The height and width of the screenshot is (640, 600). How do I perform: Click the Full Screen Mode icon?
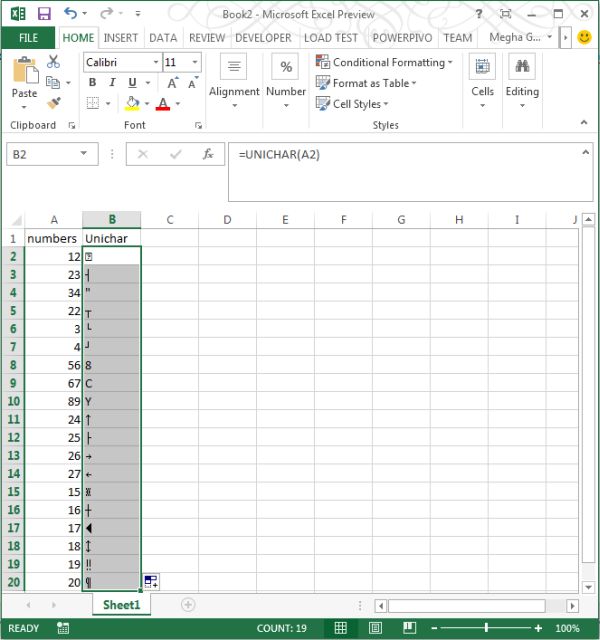coord(505,14)
